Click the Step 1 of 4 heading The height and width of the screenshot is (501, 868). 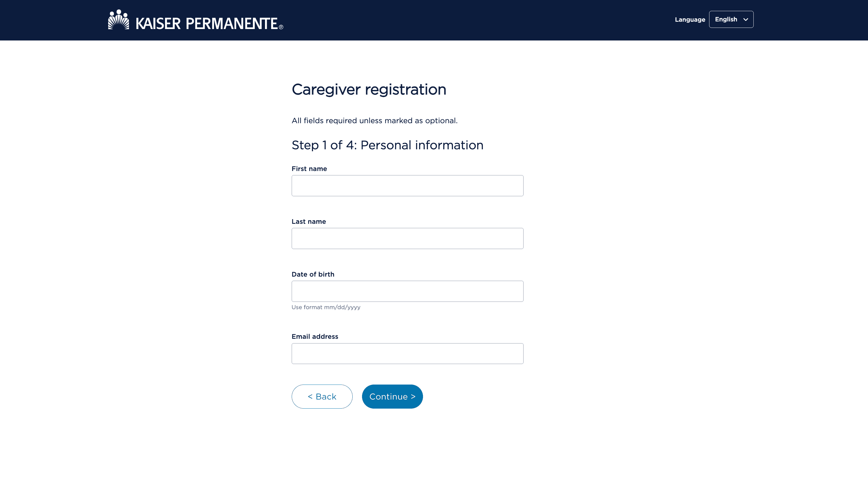point(387,145)
